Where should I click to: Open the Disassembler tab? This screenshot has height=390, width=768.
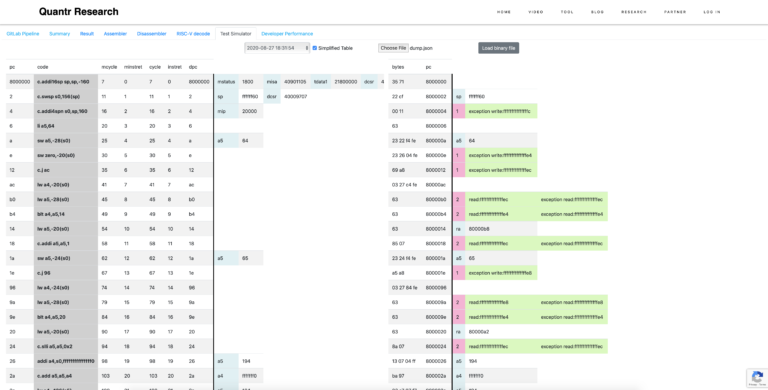[152, 34]
